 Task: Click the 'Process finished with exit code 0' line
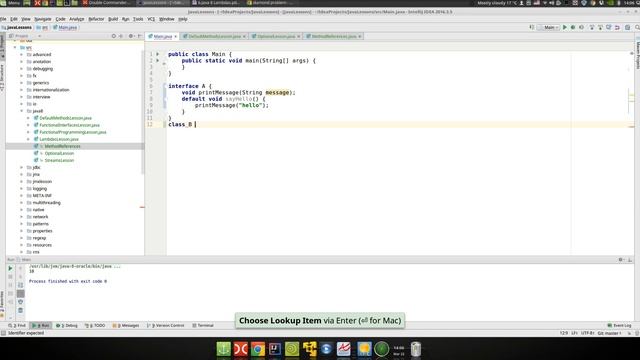68,281
